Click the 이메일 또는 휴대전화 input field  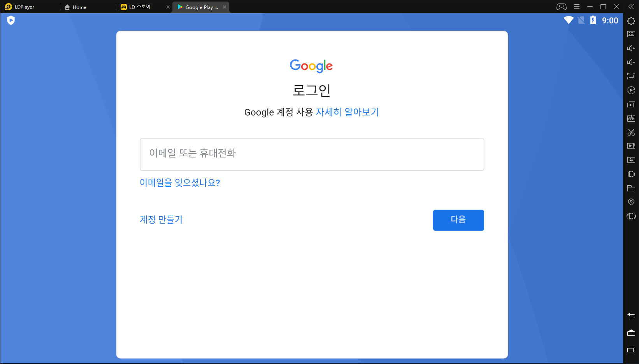(x=312, y=154)
